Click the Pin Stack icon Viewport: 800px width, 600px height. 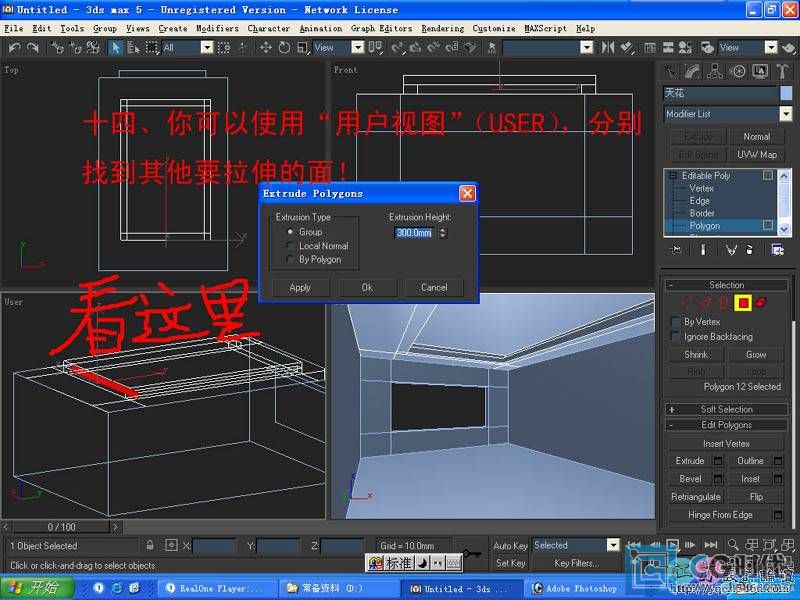(676, 249)
